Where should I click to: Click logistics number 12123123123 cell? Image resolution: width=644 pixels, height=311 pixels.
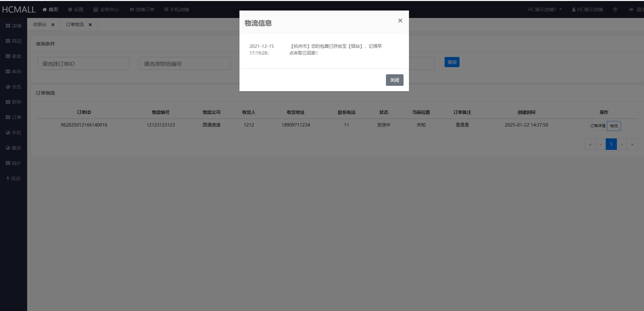coord(161,125)
